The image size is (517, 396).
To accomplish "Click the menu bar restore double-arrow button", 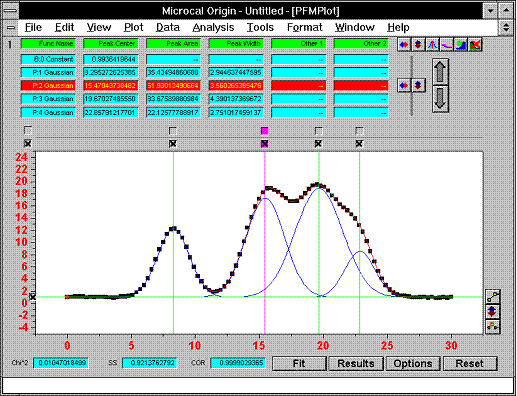I will coord(506,27).
